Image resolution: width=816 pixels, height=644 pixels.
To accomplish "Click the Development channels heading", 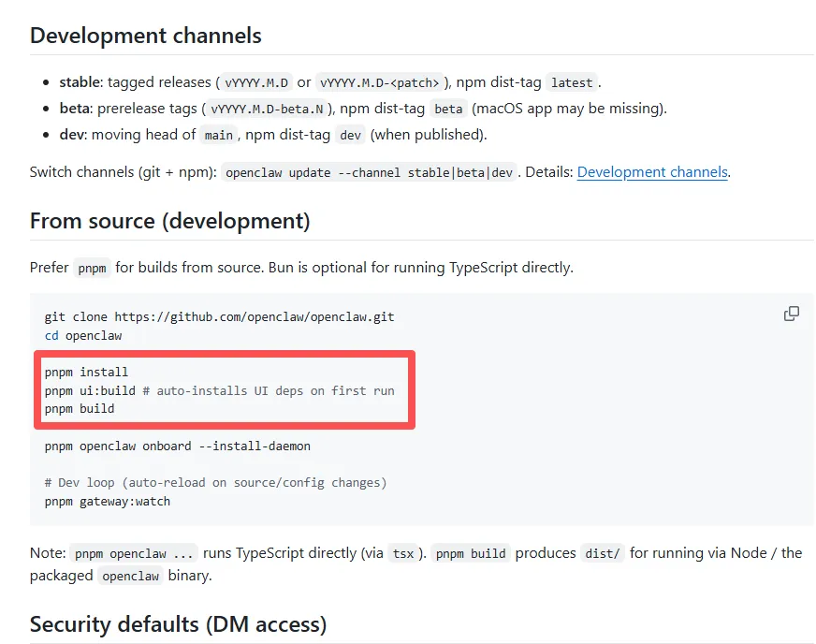I will point(145,37).
